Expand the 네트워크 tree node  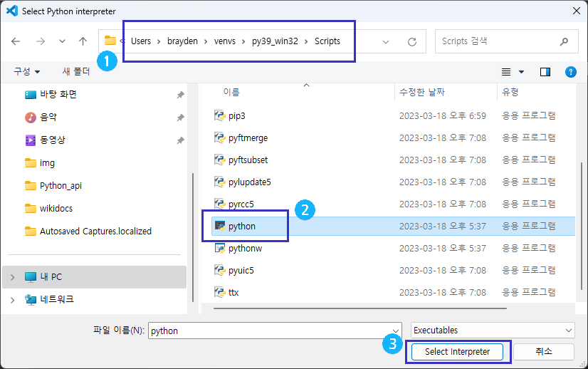pos(12,300)
